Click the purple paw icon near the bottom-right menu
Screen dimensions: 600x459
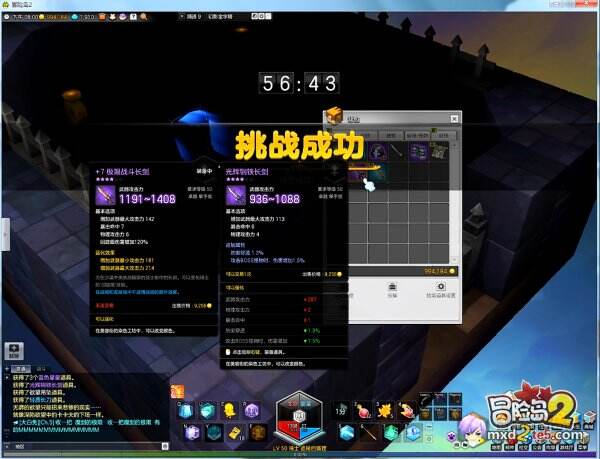pyautogui.click(x=452, y=435)
